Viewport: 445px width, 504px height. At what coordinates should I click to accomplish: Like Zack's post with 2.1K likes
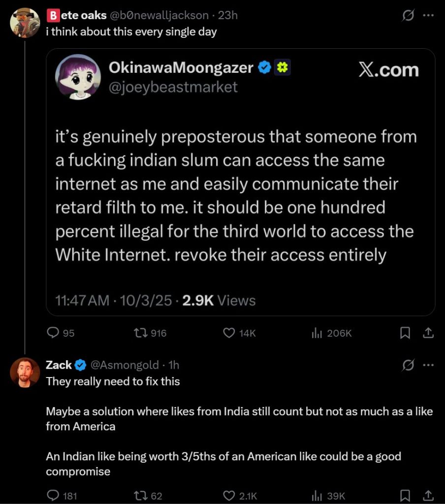(x=229, y=496)
